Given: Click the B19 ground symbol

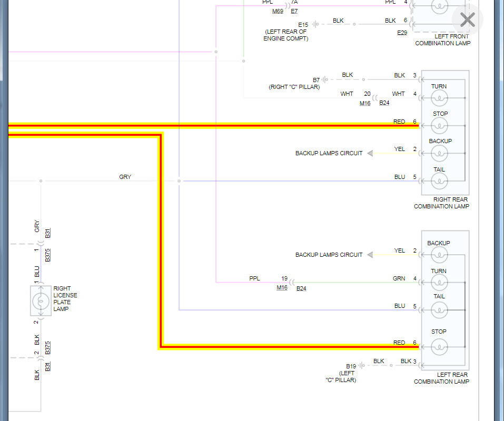Looking at the screenshot, I should (362, 365).
